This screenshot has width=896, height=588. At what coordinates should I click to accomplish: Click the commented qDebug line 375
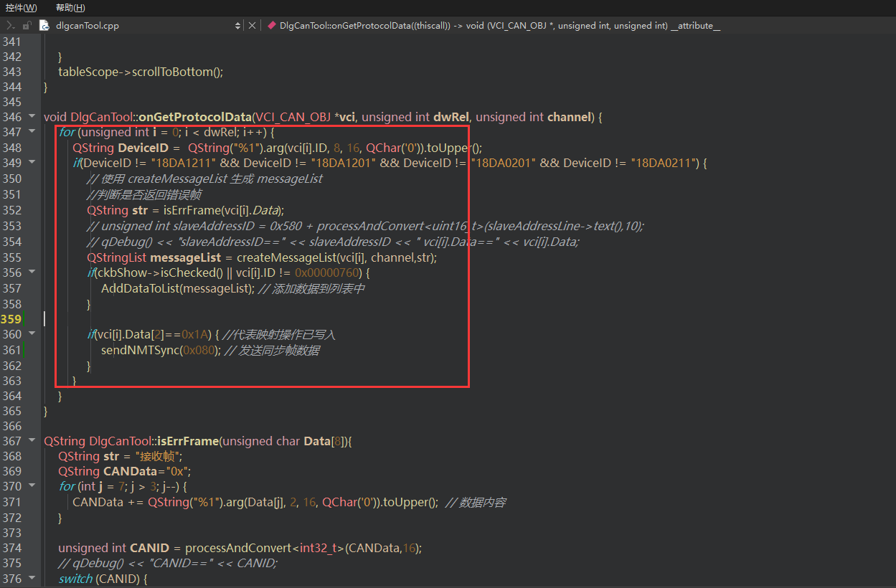(167, 563)
